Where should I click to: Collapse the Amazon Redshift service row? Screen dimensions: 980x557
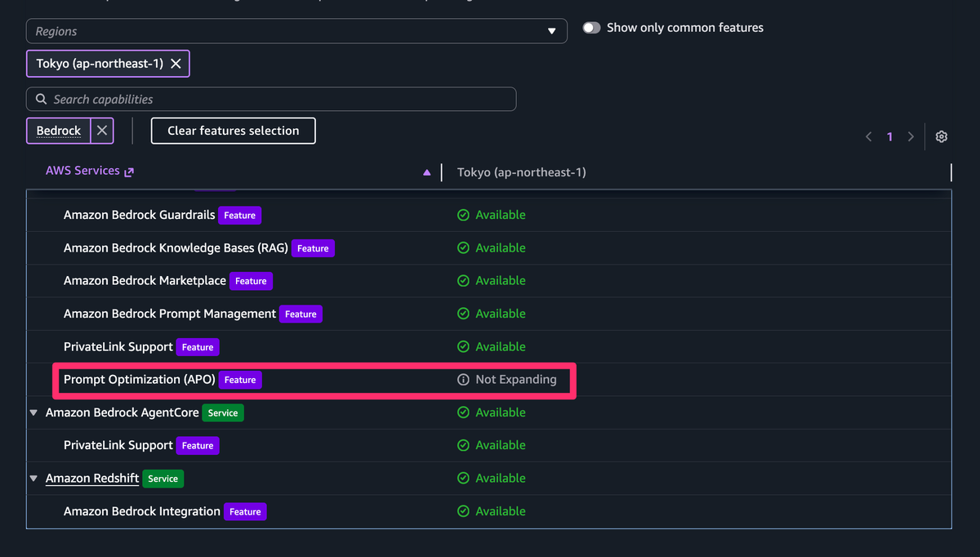click(x=33, y=479)
